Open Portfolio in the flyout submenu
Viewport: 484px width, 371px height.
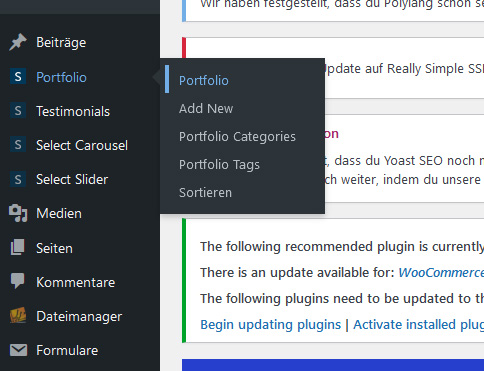(204, 81)
